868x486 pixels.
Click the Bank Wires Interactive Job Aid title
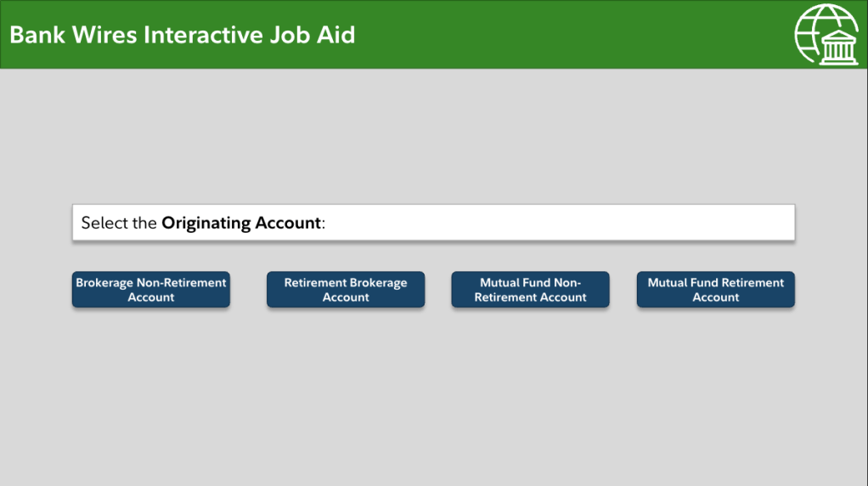point(183,35)
